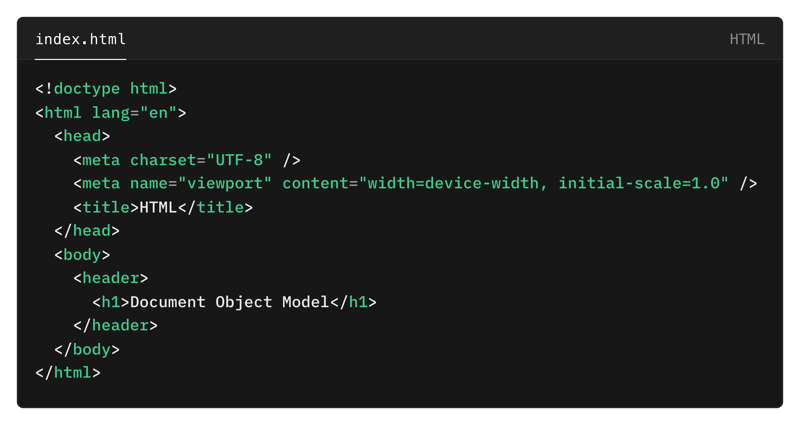
Task: Click the closing body tag
Action: click(87, 349)
